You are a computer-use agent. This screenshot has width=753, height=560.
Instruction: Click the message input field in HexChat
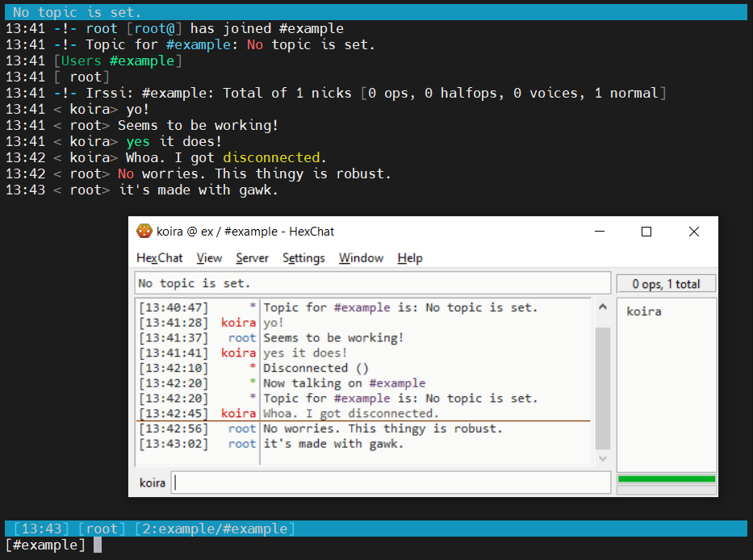pos(391,483)
